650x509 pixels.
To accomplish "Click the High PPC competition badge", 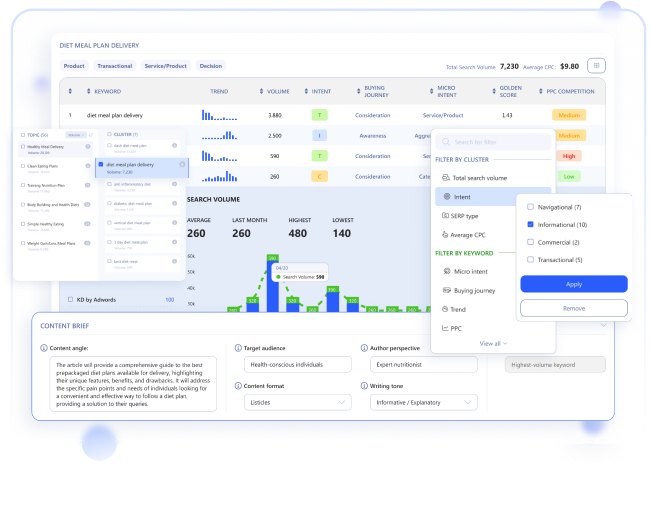I will tap(569, 156).
